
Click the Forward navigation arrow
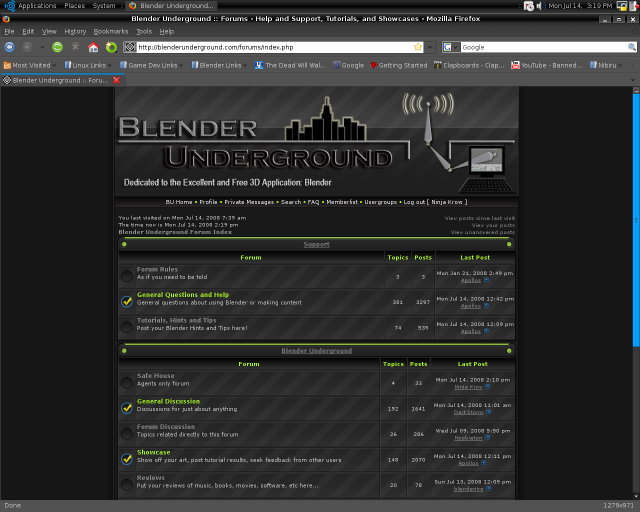tap(27, 47)
